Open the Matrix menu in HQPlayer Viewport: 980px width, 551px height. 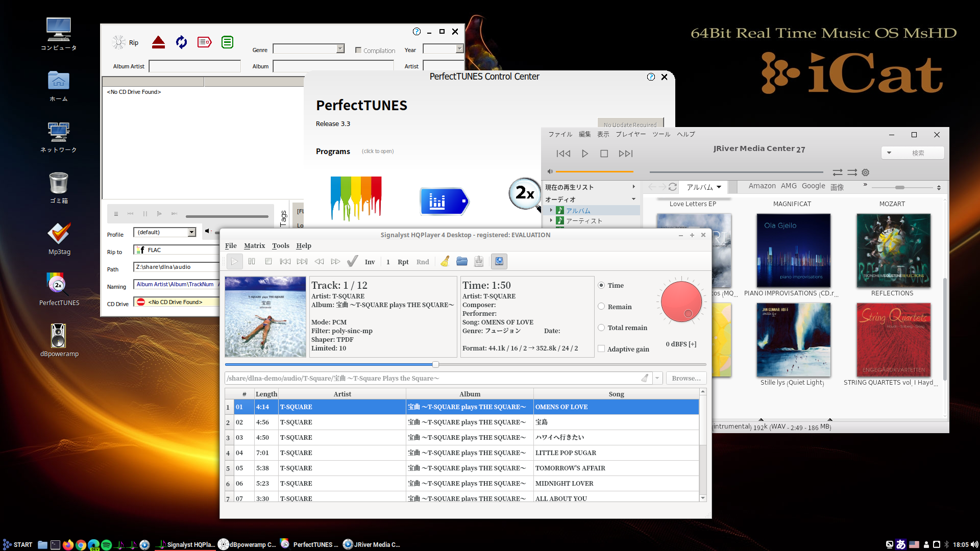click(x=254, y=245)
